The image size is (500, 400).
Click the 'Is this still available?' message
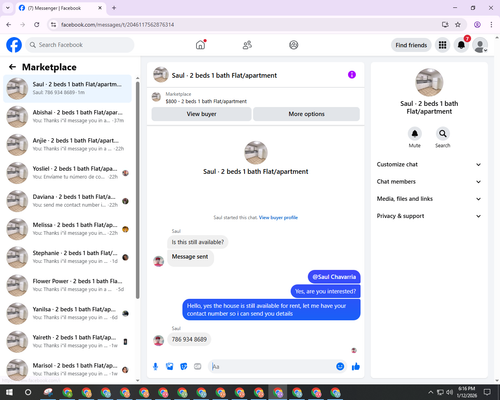(198, 242)
